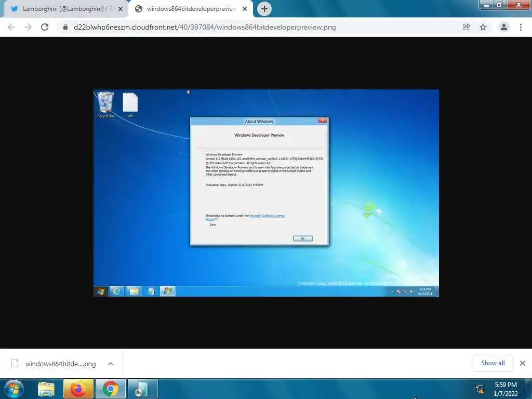Viewport: 532px width, 399px height.
Task: Click OK in the About Windows dialog
Action: point(303,238)
